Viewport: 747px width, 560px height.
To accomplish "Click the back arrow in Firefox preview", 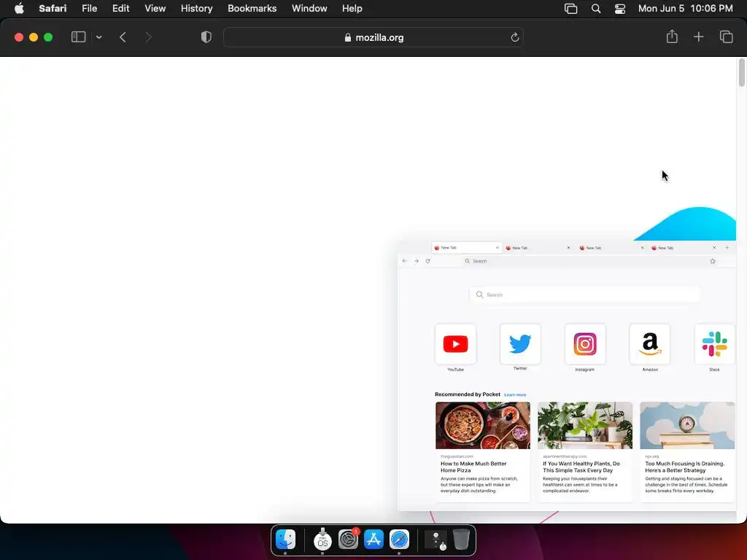I will (405, 261).
